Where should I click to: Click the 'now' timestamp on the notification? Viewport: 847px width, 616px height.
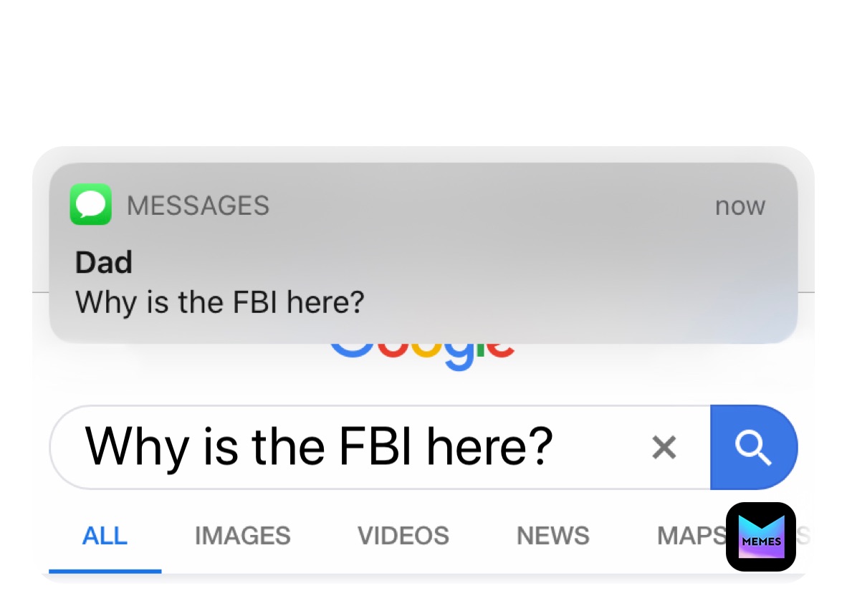tap(740, 206)
